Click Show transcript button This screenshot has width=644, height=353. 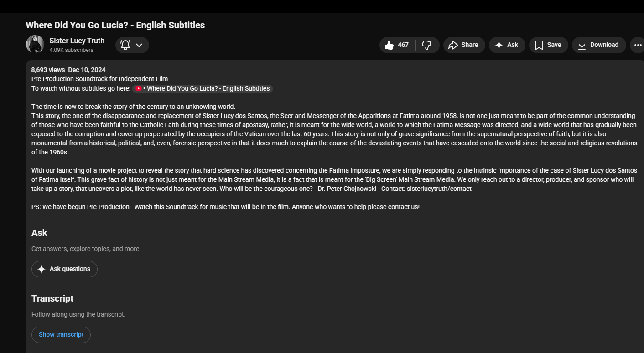[61, 335]
